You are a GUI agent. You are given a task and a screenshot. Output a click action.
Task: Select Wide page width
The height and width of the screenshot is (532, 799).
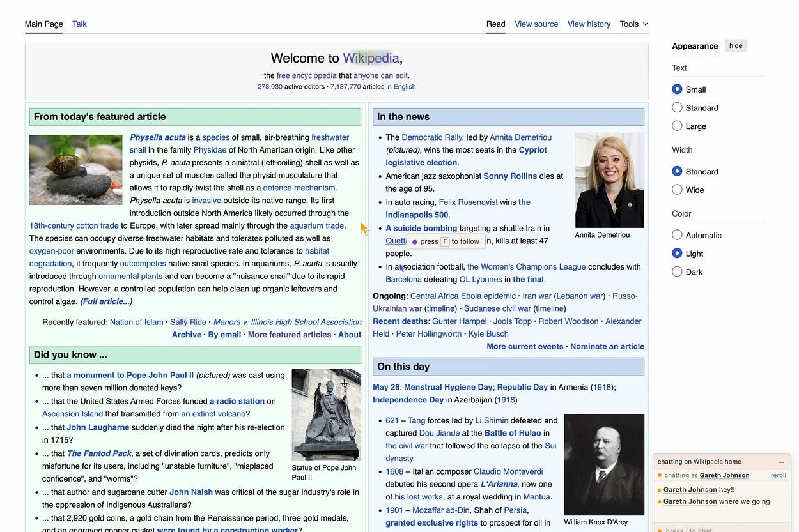pyautogui.click(x=677, y=190)
